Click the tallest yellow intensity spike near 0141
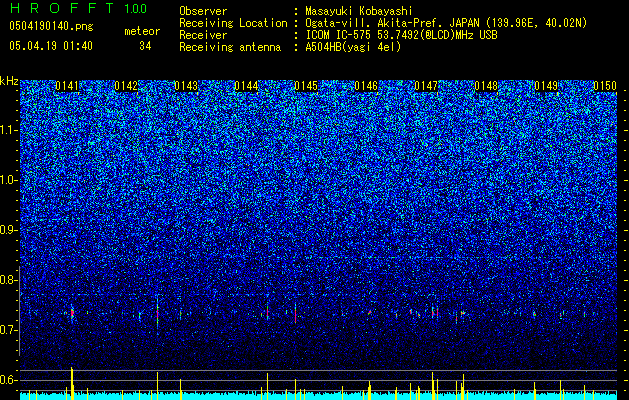629x400 pixels. tap(72, 383)
